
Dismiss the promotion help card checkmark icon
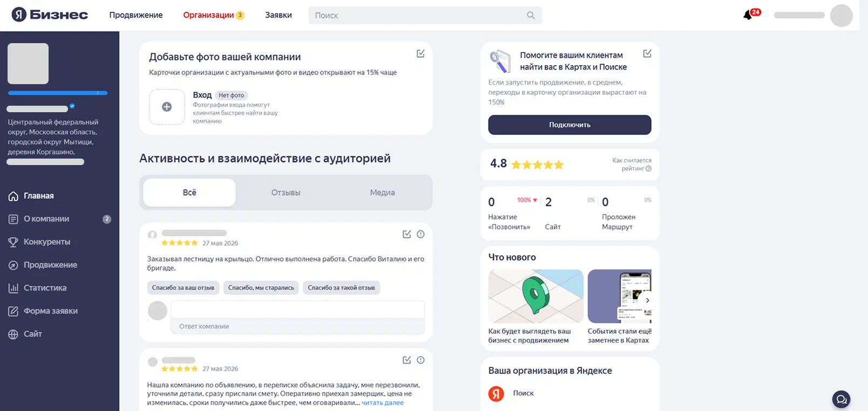click(647, 53)
